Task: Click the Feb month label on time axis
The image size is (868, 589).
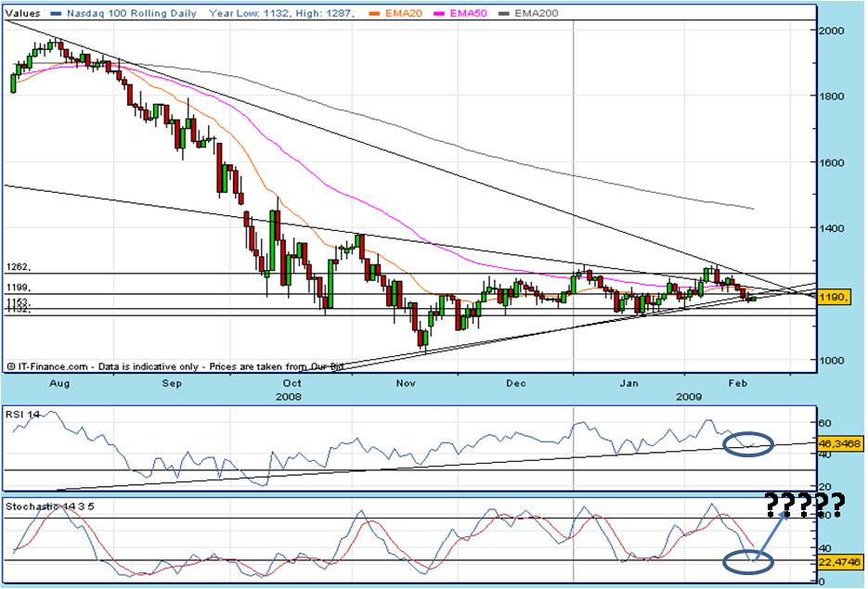Action: pyautogui.click(x=738, y=383)
